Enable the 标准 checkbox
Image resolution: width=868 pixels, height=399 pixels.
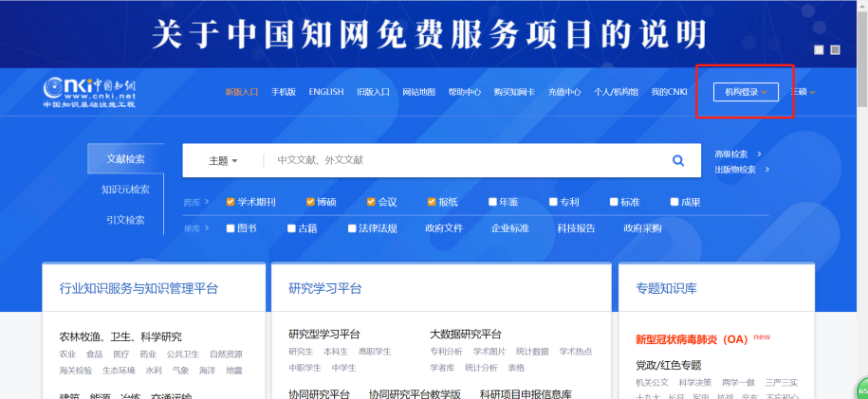(x=614, y=202)
